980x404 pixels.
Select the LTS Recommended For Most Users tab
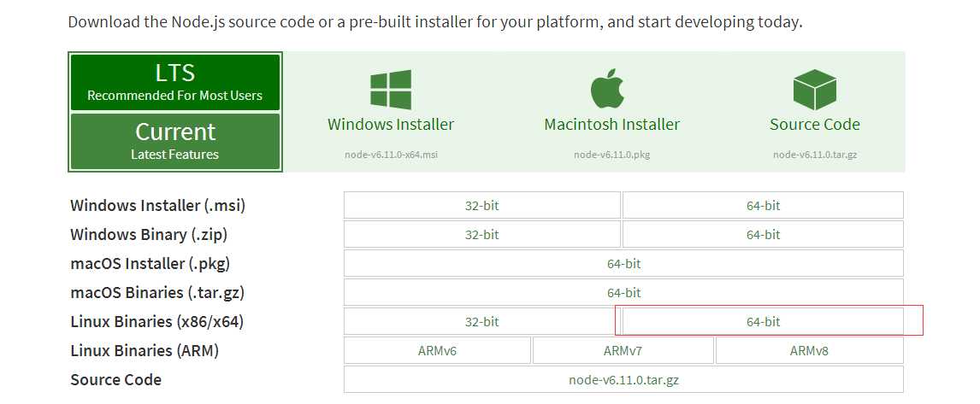pyautogui.click(x=175, y=83)
